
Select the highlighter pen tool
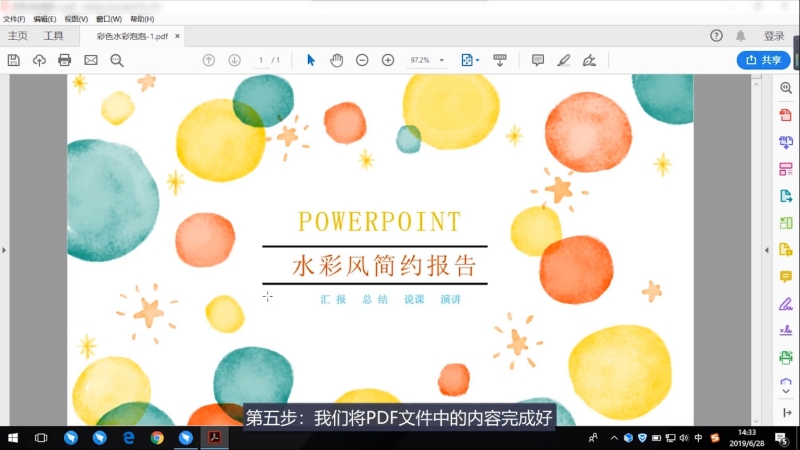click(564, 60)
